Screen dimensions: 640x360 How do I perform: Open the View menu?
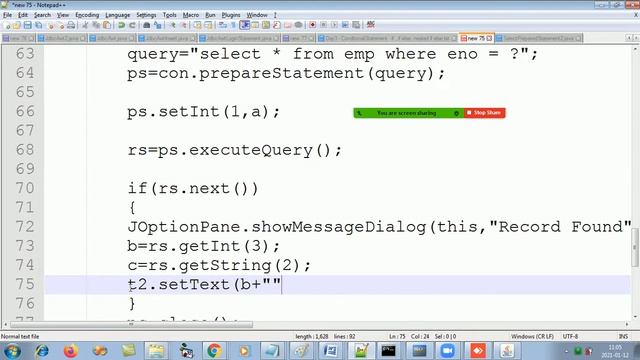click(x=62, y=15)
